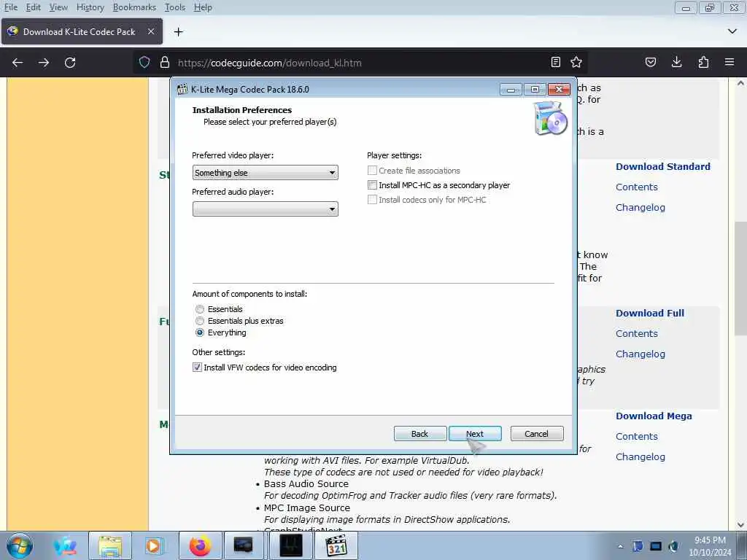Open the Bookmarks menu
This screenshot has width=747, height=560.
pyautogui.click(x=134, y=7)
